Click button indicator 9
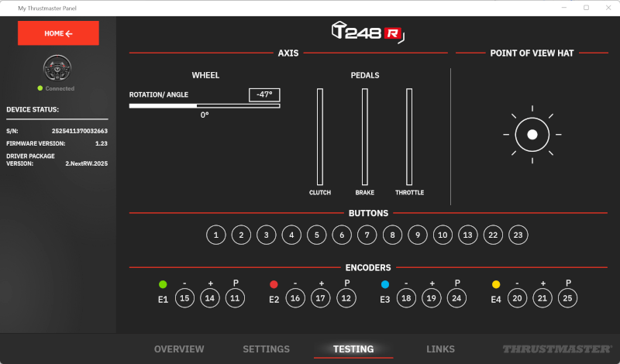620x364 pixels. click(x=418, y=235)
